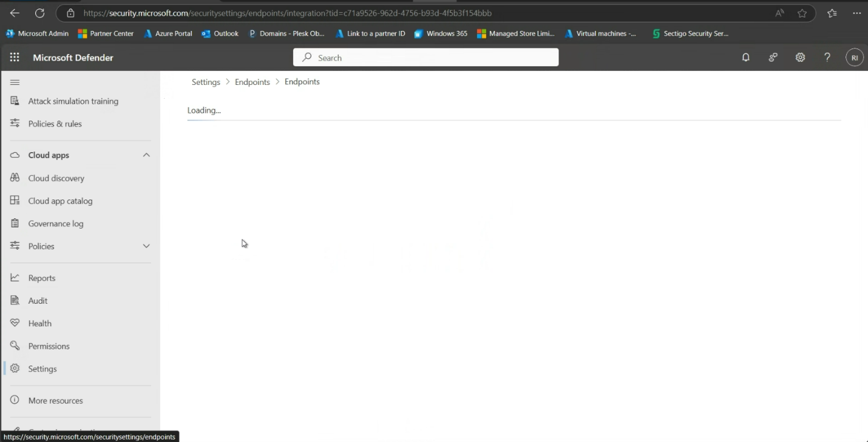Click the Attack simulation training icon

[15, 101]
